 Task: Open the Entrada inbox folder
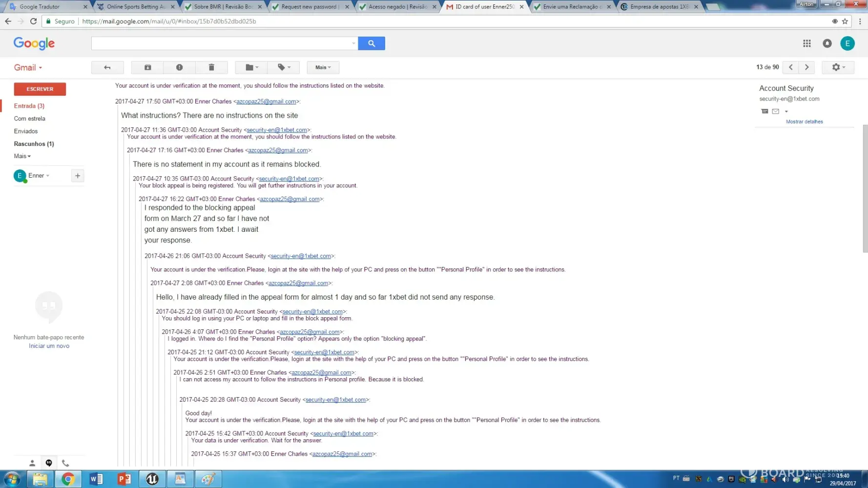click(29, 106)
